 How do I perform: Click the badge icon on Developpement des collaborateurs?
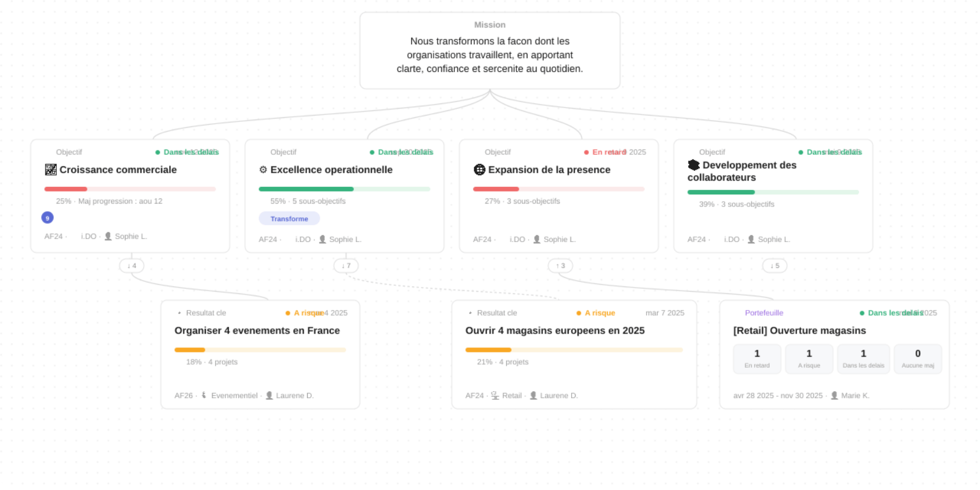[694, 165]
